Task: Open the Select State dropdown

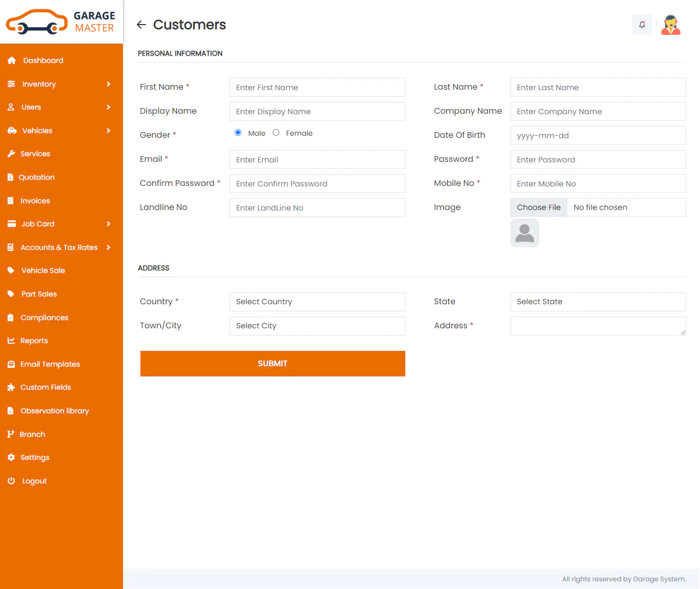Action: 598,302
